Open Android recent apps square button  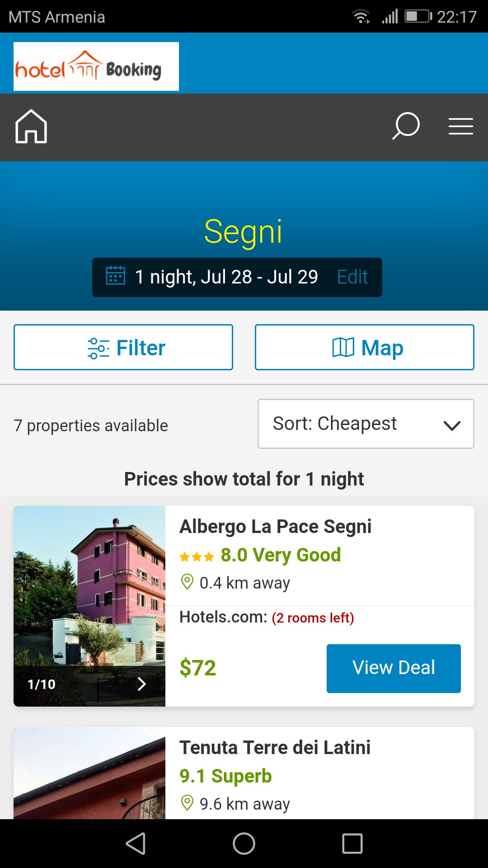pos(352,844)
